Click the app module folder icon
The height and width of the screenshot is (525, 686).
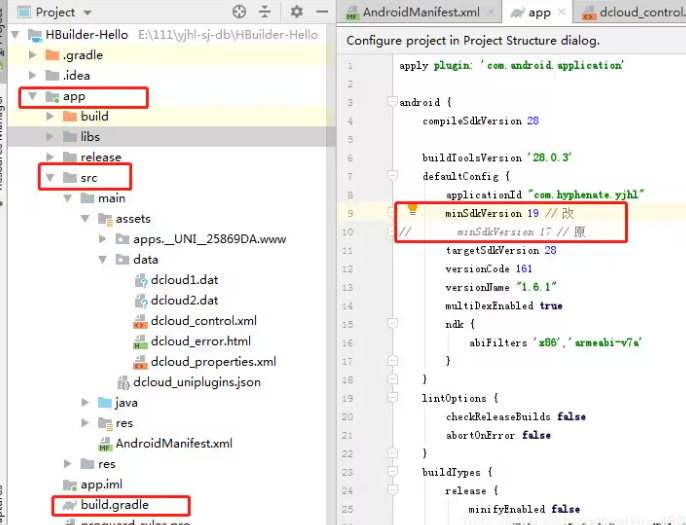click(x=52, y=96)
